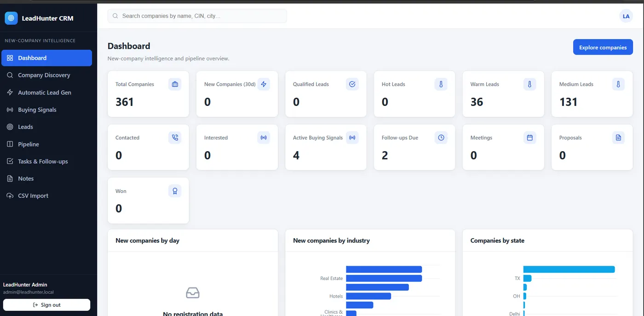Click the Companies by state heading

coord(497,240)
